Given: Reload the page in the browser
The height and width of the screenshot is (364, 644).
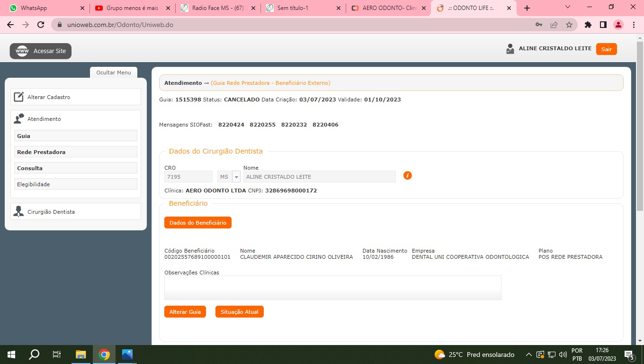Looking at the screenshot, I should coord(41,25).
